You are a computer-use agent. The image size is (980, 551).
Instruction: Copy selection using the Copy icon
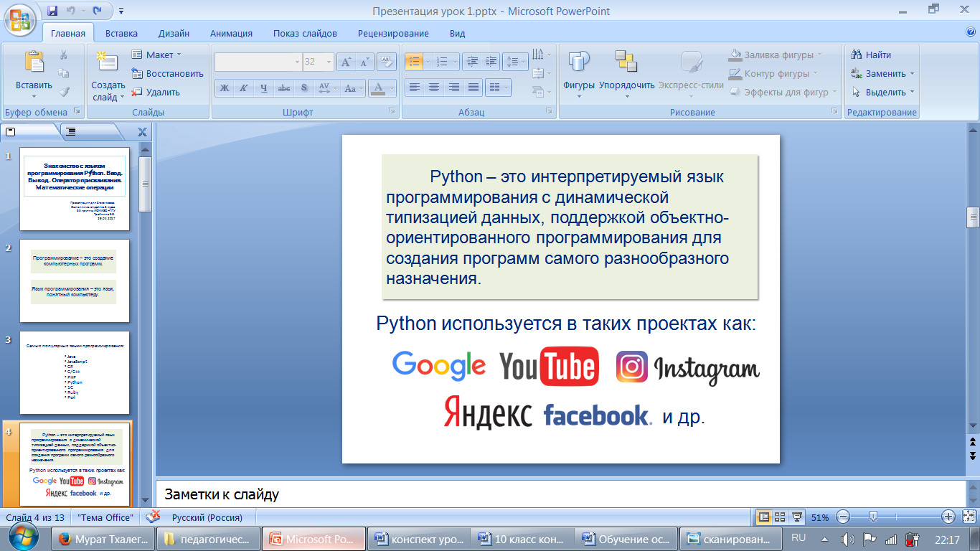pos(64,73)
